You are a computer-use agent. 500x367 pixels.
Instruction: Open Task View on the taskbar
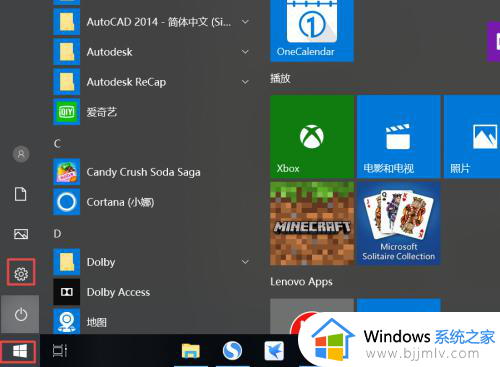pos(60,351)
